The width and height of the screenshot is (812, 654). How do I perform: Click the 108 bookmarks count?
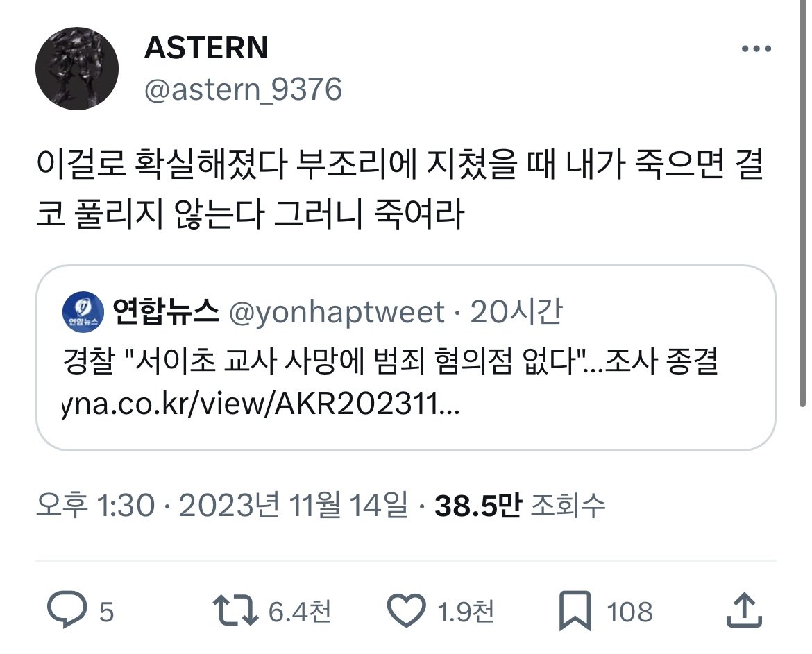[x=629, y=612]
